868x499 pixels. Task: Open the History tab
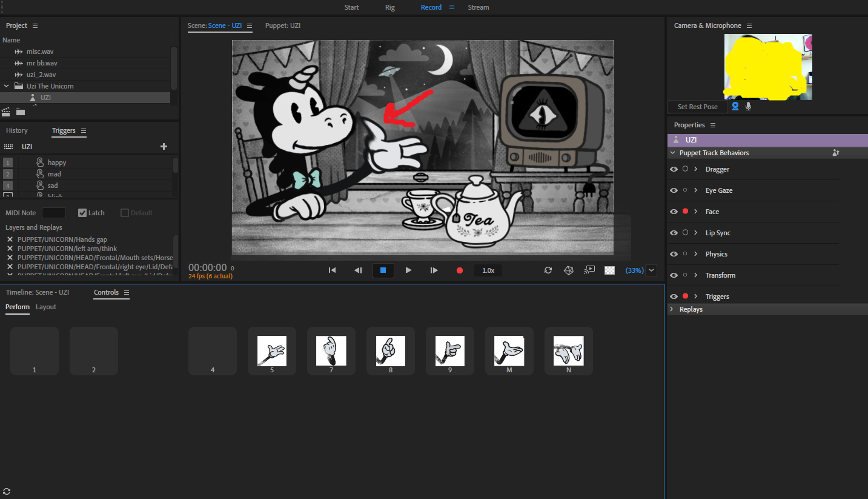[x=17, y=130]
